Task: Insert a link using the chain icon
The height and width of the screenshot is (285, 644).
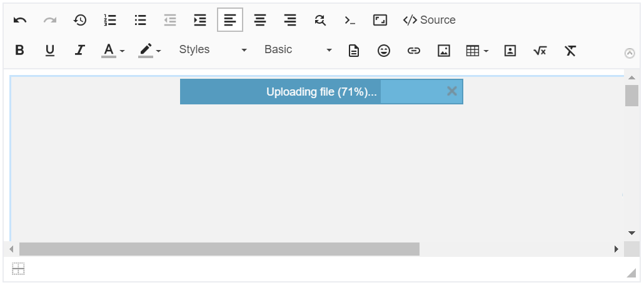Action: (414, 50)
